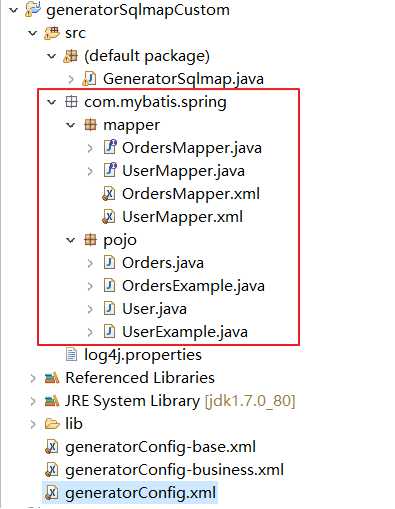Viewport: 395px width, 509px height.
Task: Select (default package) label
Action: coord(147,56)
